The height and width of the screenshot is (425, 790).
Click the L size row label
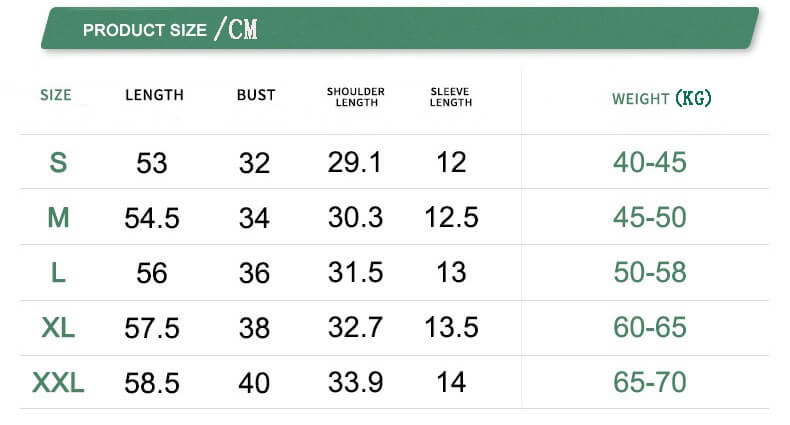pyautogui.click(x=58, y=272)
